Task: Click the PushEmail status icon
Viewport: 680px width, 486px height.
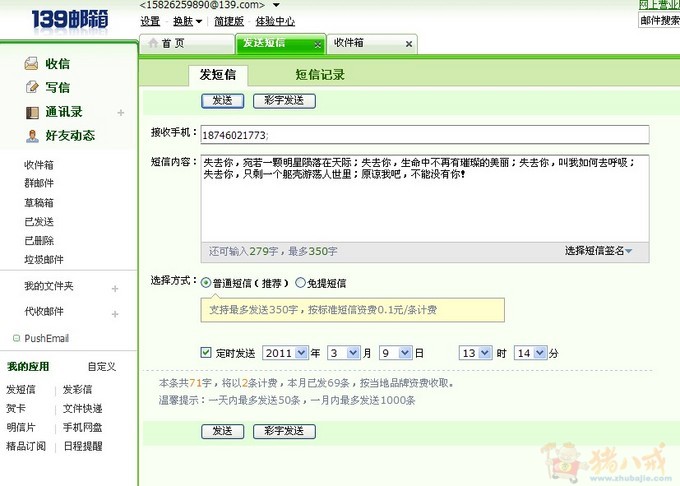Action: click(16, 338)
